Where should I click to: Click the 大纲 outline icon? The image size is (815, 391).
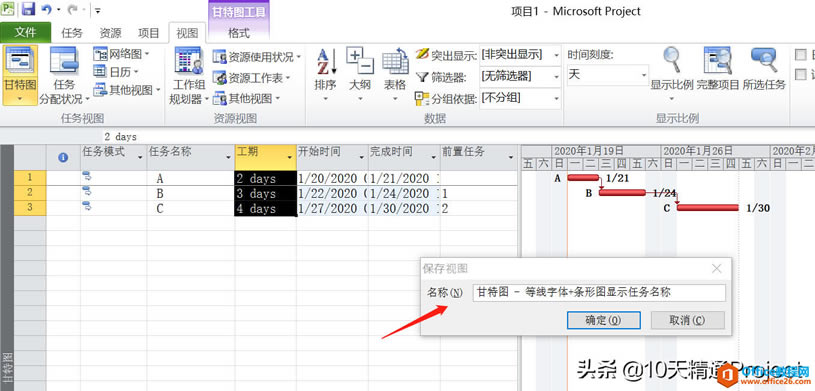coord(360,61)
